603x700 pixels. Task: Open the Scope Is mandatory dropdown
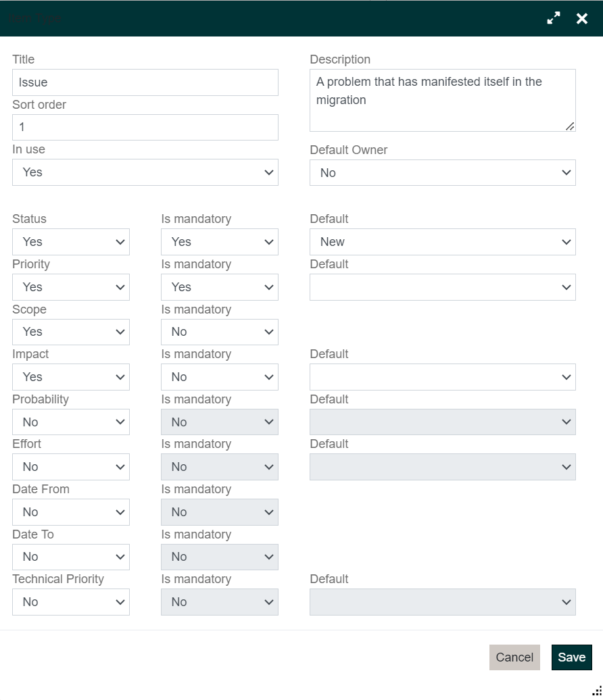click(x=220, y=332)
